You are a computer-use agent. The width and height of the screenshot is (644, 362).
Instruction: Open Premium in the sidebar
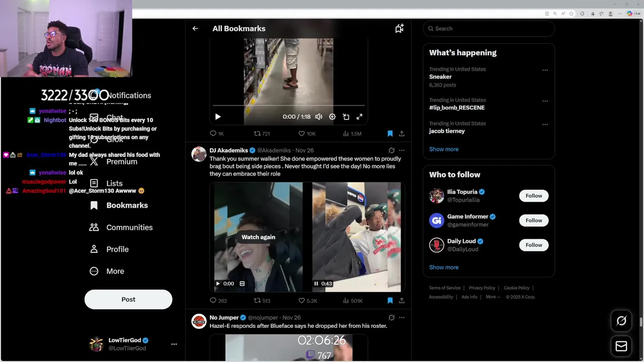[114, 162]
